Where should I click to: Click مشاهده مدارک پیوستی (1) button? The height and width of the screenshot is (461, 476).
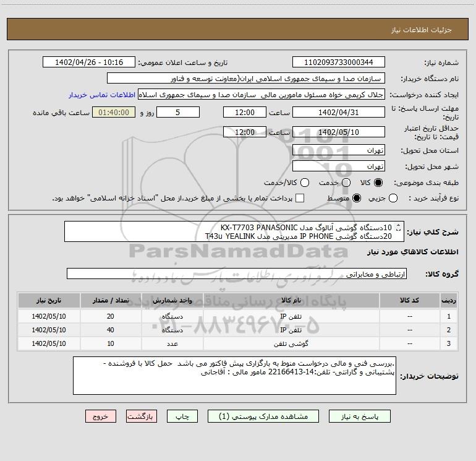pyautogui.click(x=263, y=416)
